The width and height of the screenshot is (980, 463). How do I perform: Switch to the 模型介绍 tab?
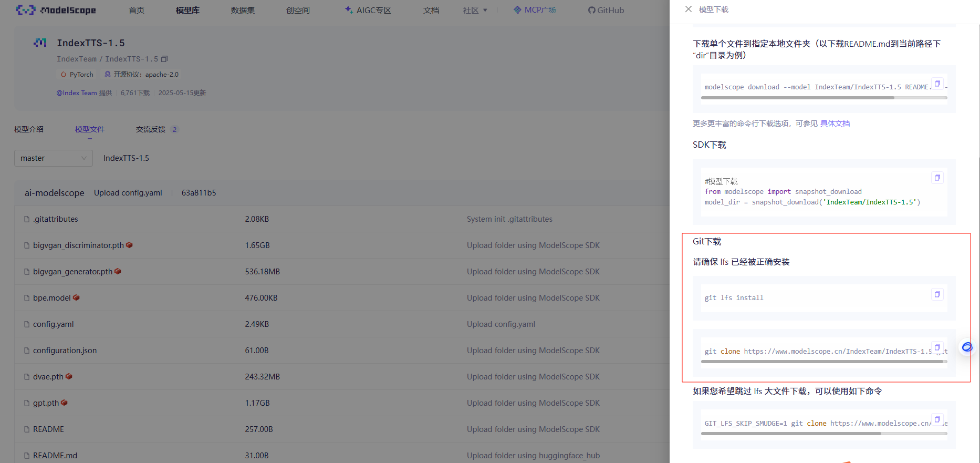[29, 129]
